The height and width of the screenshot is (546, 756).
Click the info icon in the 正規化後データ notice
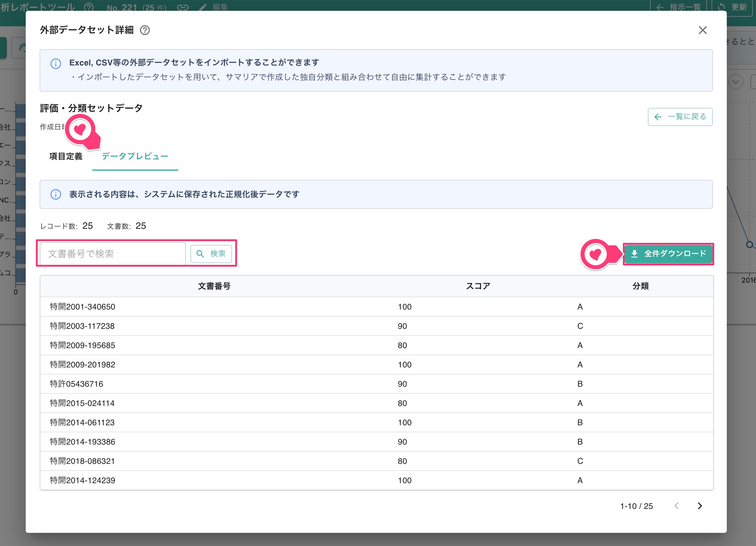click(x=56, y=194)
